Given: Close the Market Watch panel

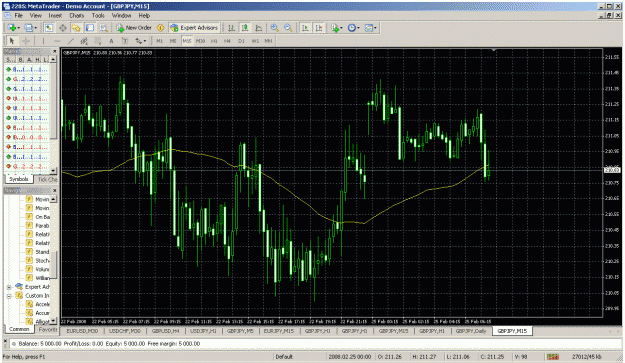Looking at the screenshot, I should (x=55, y=51).
